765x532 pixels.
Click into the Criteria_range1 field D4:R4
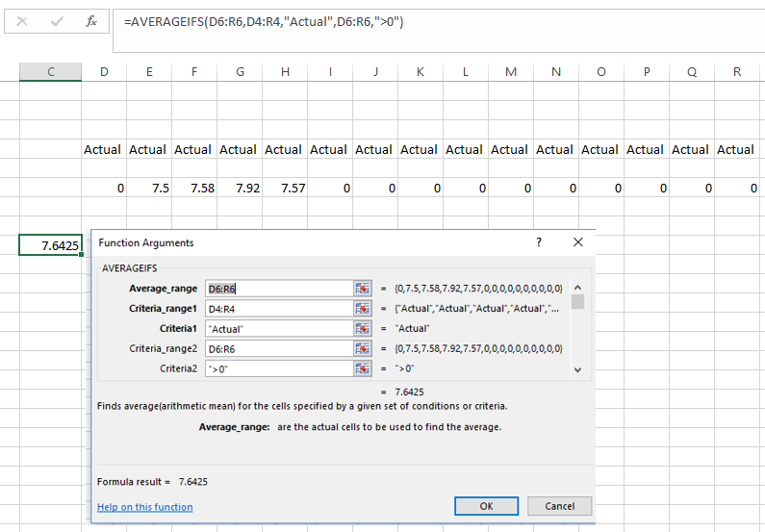click(x=279, y=309)
